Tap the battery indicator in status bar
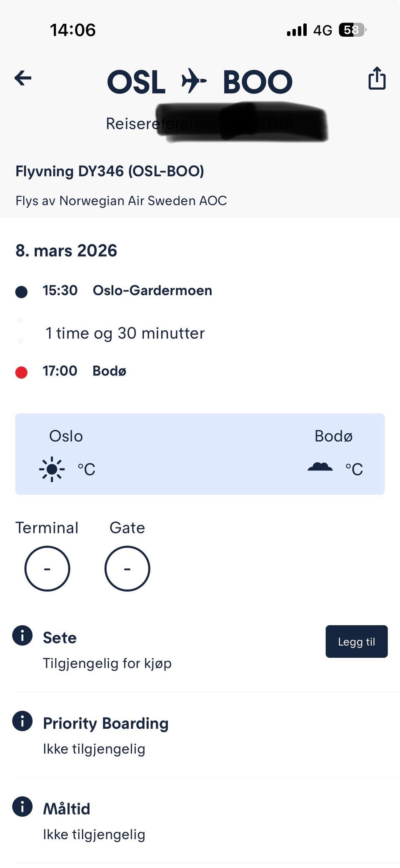 tap(353, 30)
